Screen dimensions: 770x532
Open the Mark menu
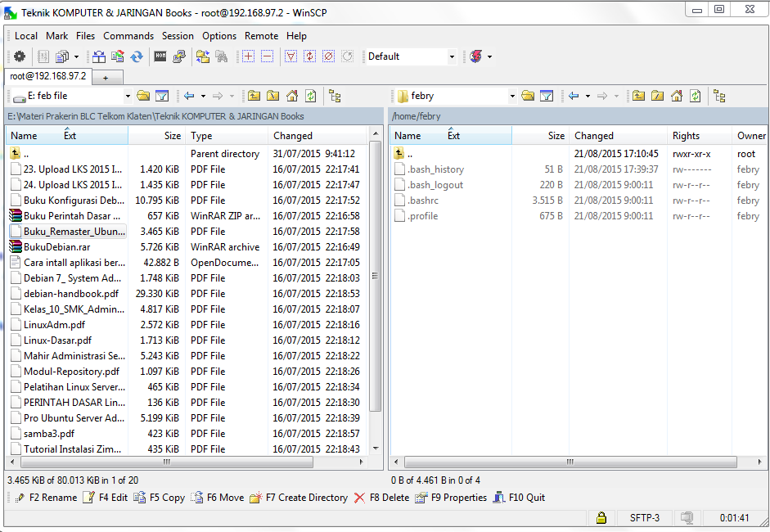[57, 36]
